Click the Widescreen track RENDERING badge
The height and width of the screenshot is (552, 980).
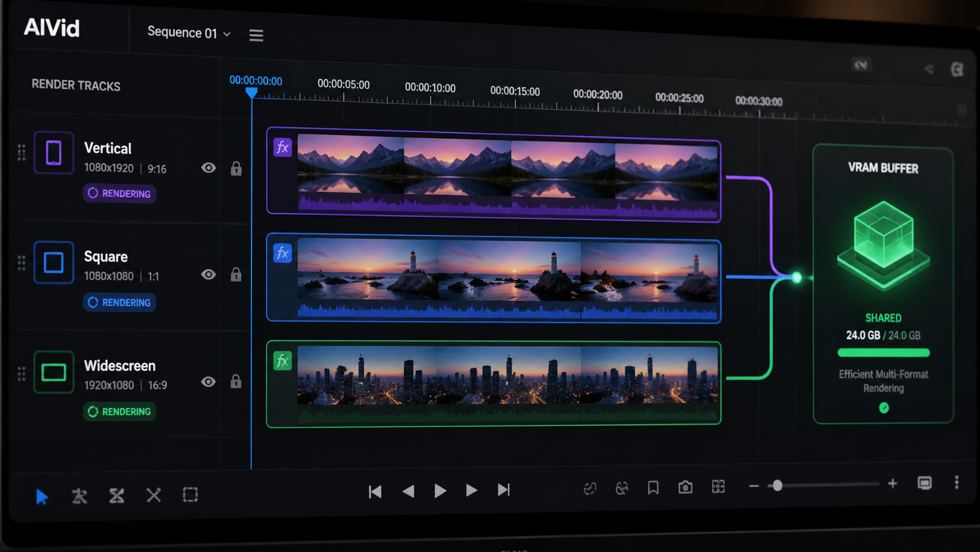pyautogui.click(x=120, y=411)
